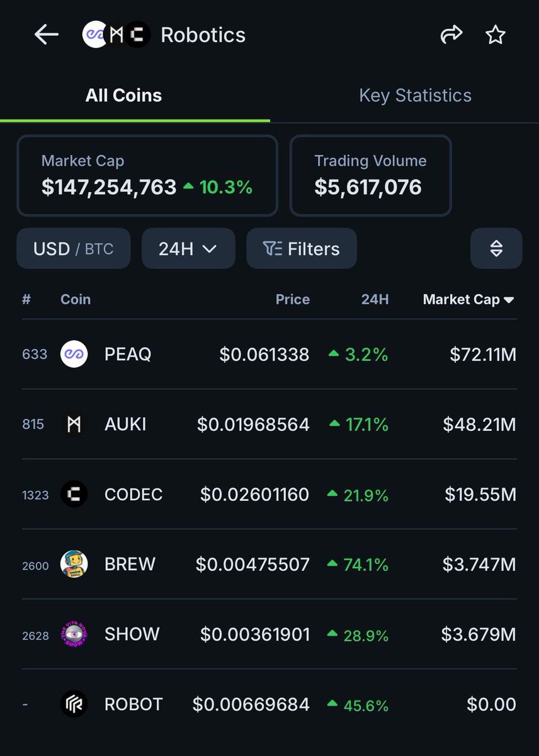Tap the AUKI coin logo
Viewport: 539px width, 756px height.
click(x=74, y=424)
